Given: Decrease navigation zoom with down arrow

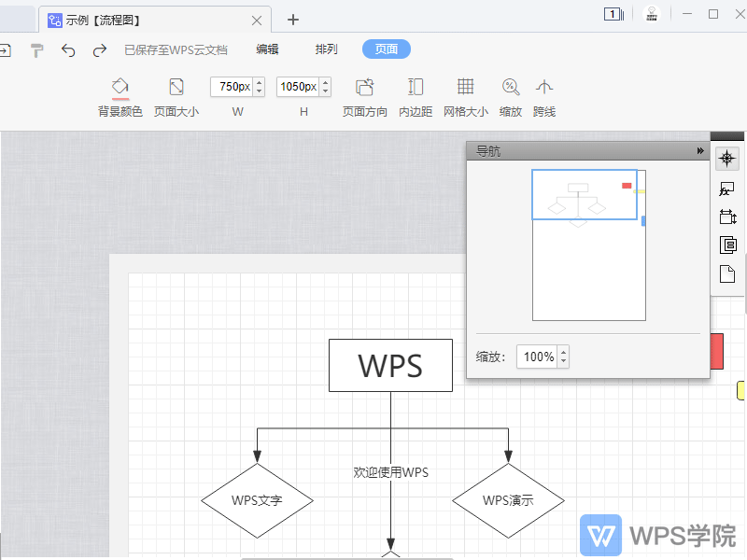Looking at the screenshot, I should click(564, 361).
